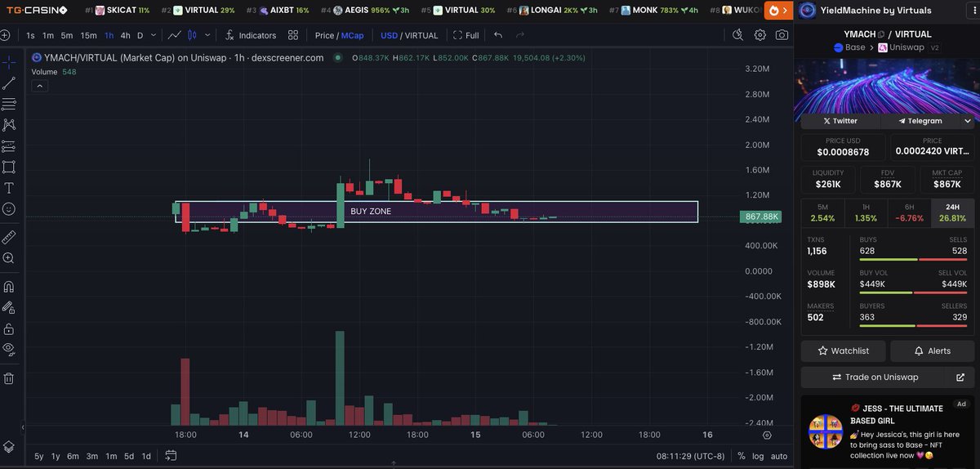The height and width of the screenshot is (469, 980).
Task: Open the emoji icons tool
Action: pos(9,209)
